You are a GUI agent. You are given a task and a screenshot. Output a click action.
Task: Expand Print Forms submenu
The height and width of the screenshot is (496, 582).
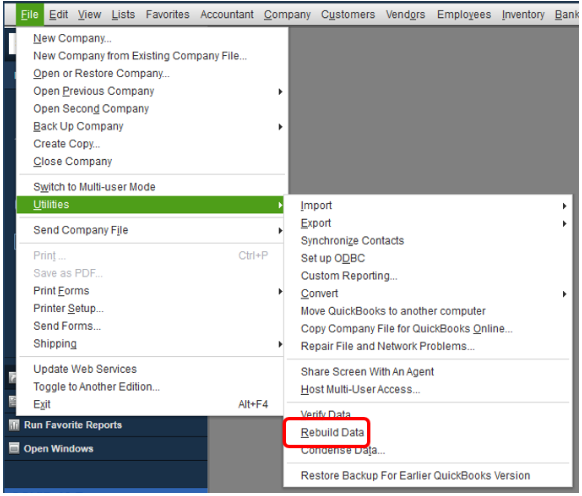150,291
